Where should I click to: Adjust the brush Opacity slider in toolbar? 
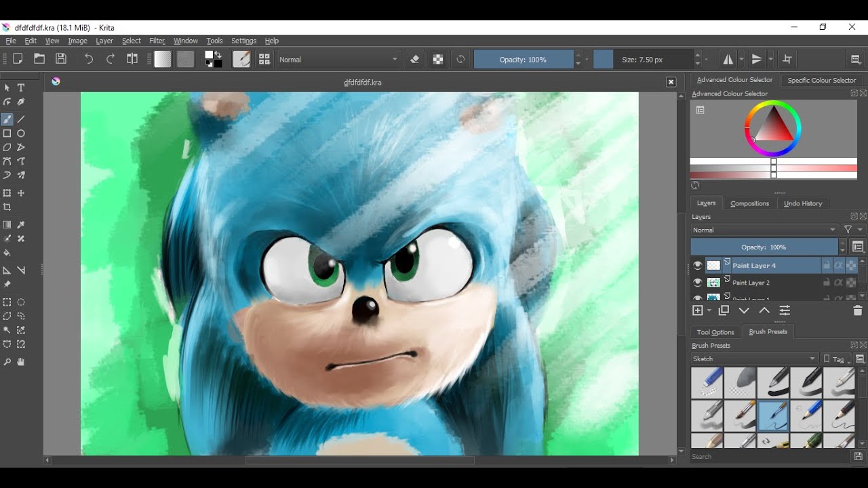[523, 60]
